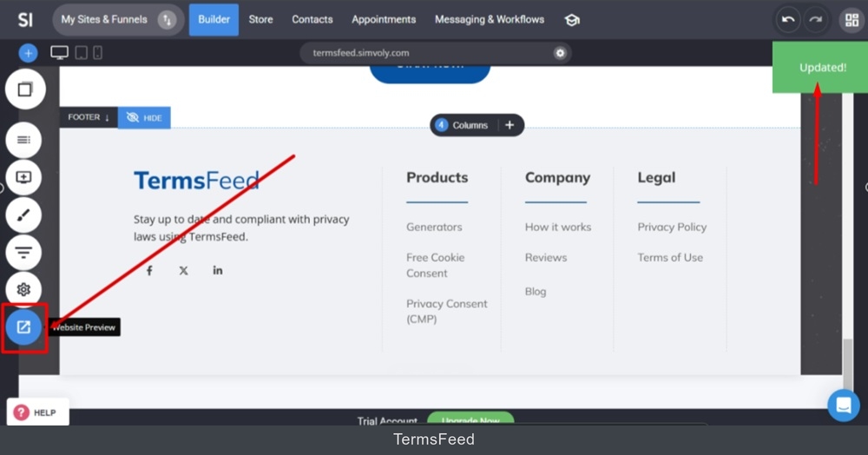Open the Pages sidebar icon
Image resolution: width=868 pixels, height=455 pixels.
tap(25, 89)
